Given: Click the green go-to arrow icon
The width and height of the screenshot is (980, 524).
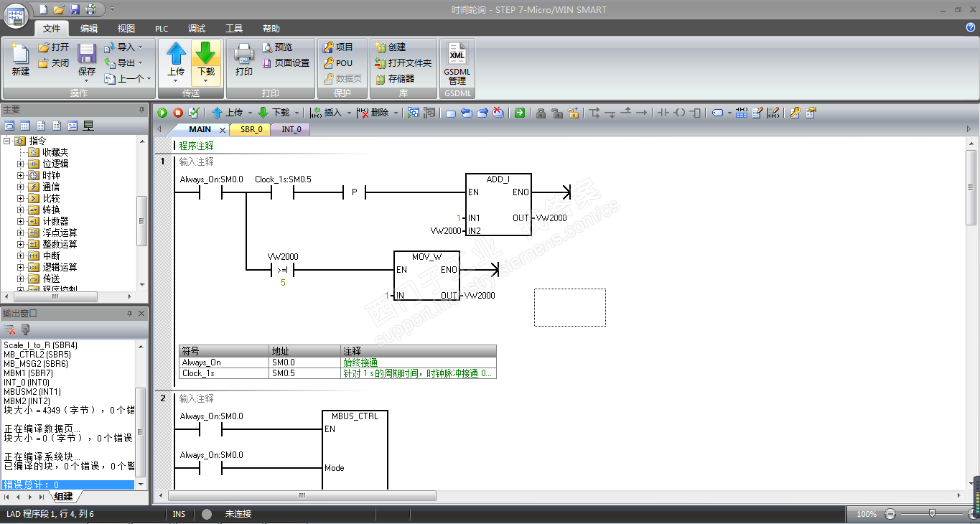Looking at the screenshot, I should (x=520, y=113).
